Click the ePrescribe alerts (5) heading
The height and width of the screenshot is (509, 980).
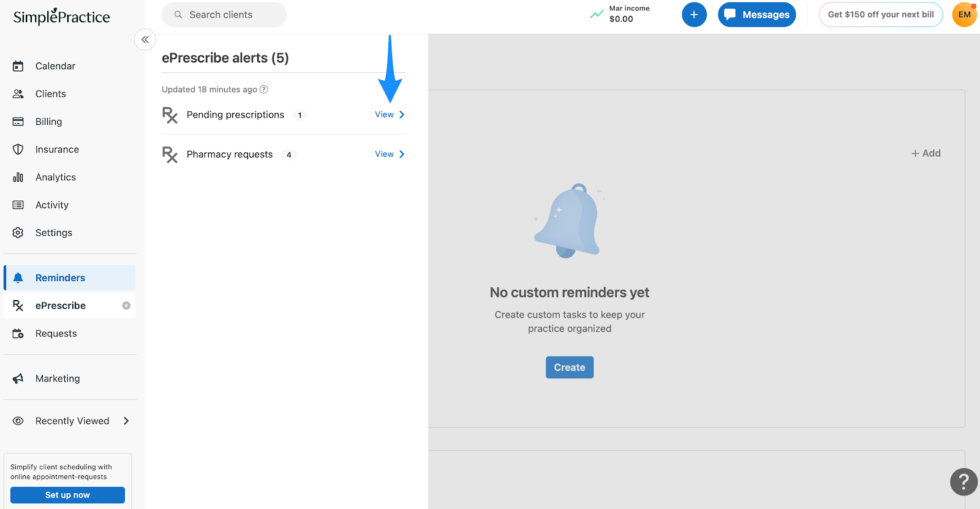tap(225, 58)
